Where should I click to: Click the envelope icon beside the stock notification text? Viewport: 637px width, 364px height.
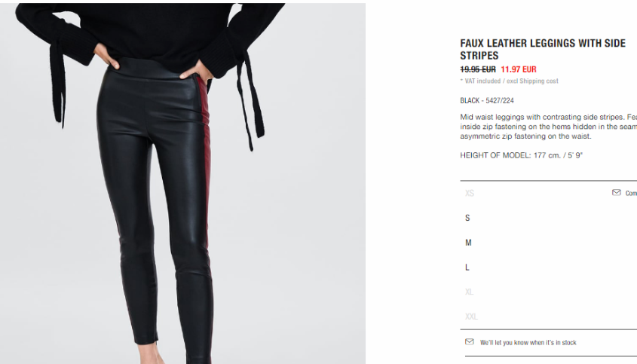click(x=469, y=341)
